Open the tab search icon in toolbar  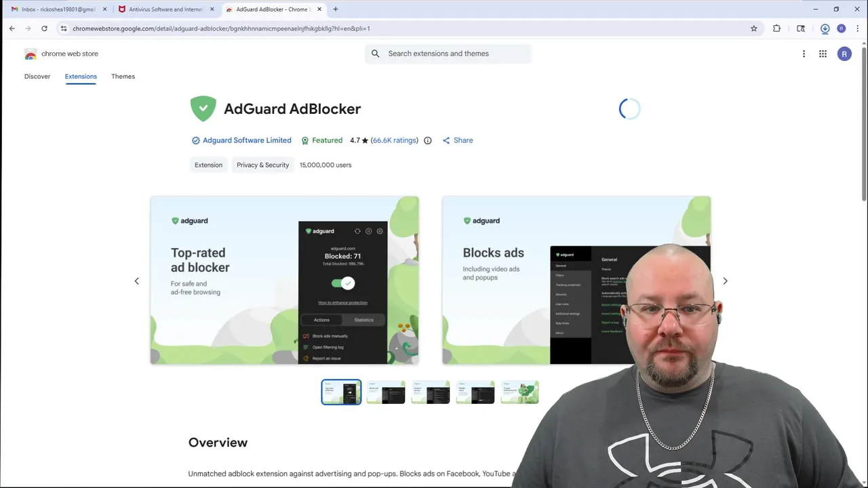[801, 28]
